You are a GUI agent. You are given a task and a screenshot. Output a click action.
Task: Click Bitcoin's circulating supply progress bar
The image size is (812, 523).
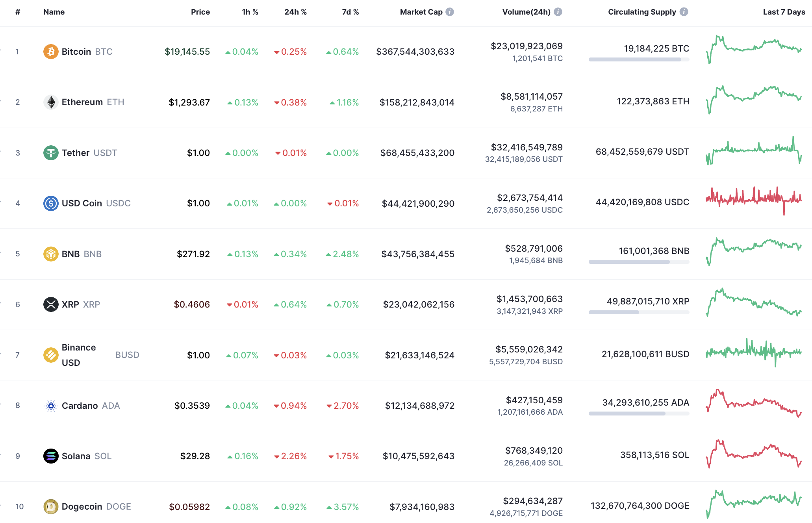click(x=638, y=60)
